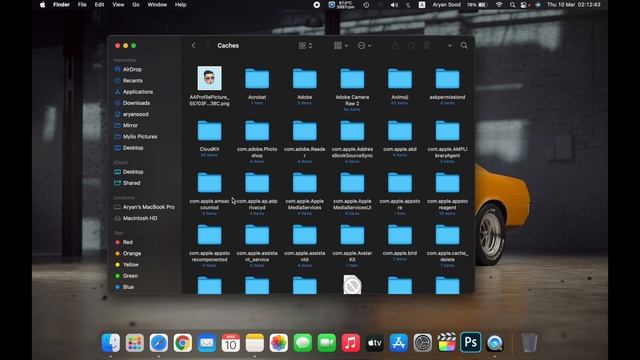Select the com.apple.AMPLibraryAgent folder
Viewport: 640px width, 360px height.
click(x=447, y=131)
